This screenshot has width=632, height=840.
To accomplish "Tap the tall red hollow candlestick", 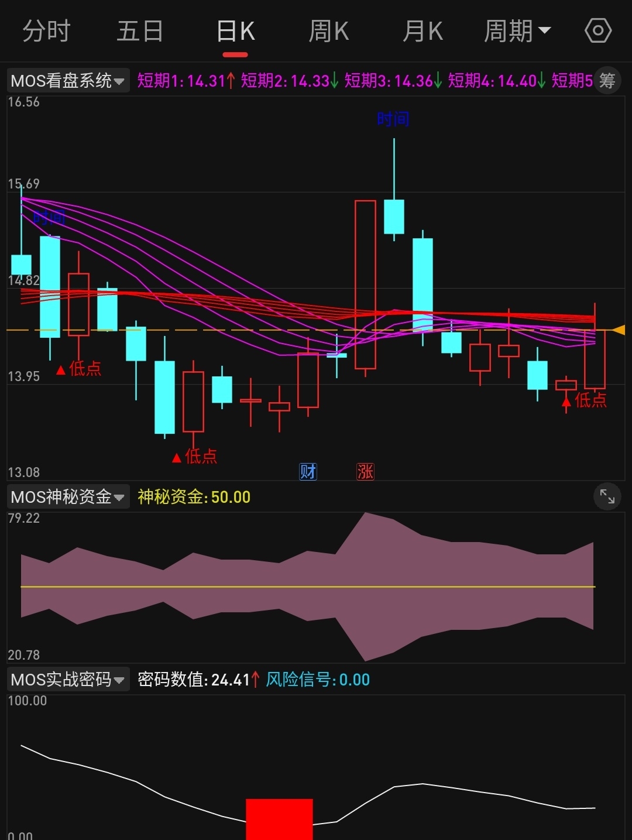I will point(365,284).
